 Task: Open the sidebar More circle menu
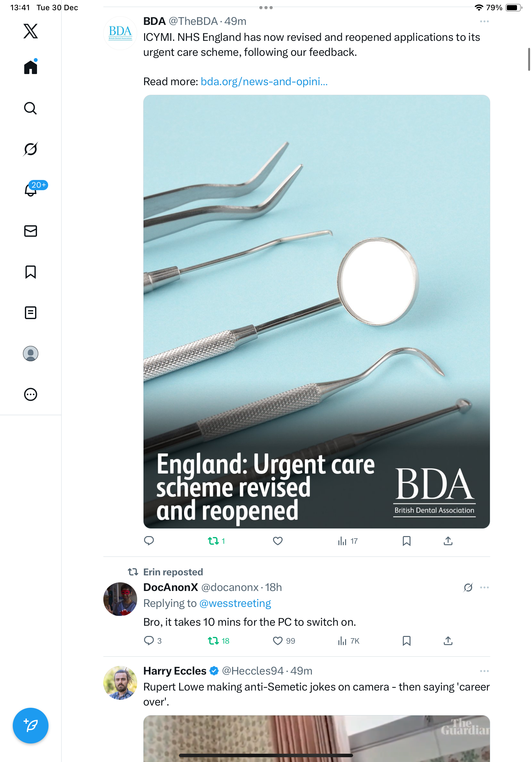point(31,394)
